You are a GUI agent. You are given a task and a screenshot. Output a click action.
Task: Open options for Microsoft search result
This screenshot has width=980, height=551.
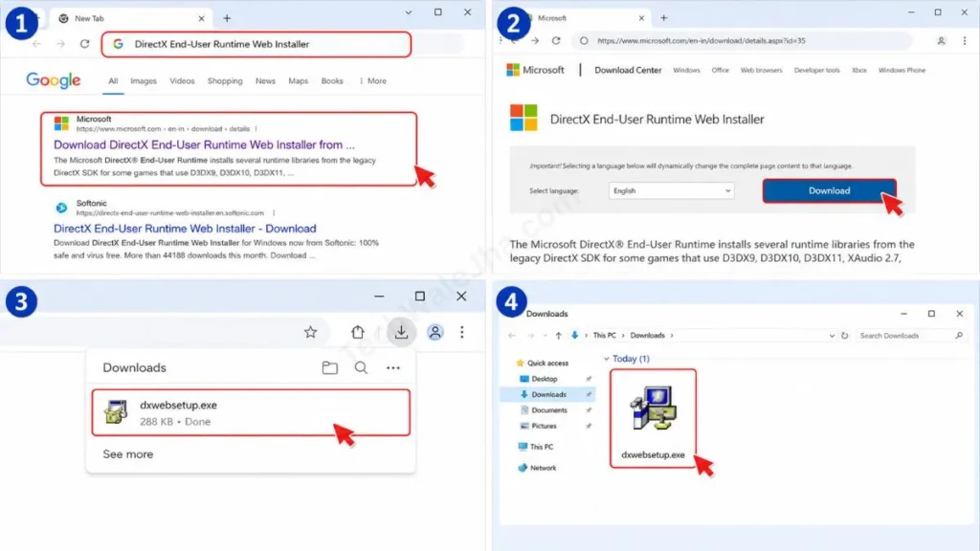pos(256,129)
